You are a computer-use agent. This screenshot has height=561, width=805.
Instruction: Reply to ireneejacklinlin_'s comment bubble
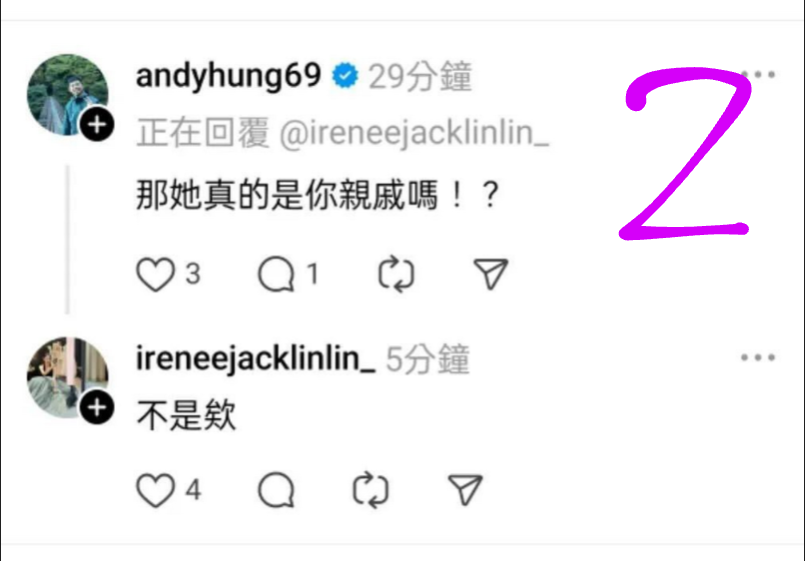(x=276, y=490)
